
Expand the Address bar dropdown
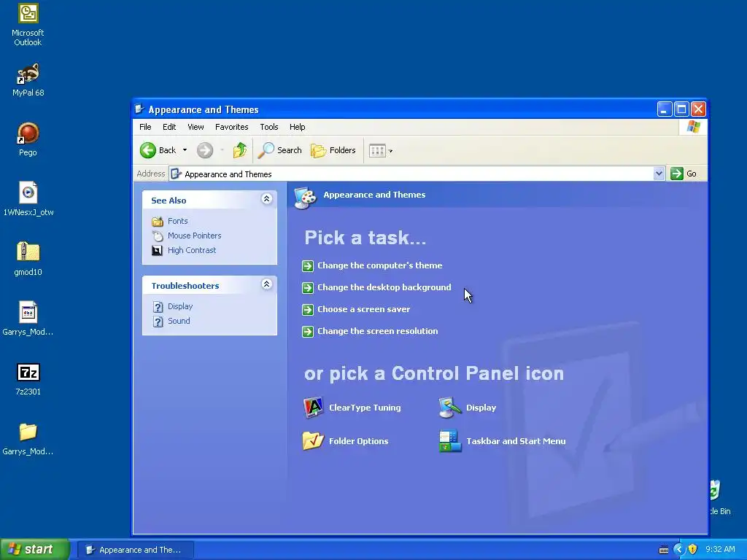click(x=659, y=174)
